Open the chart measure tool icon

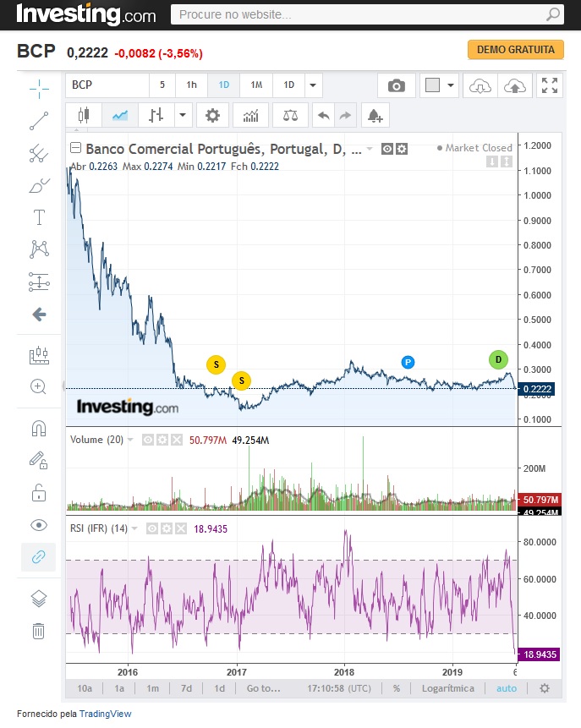39,355
